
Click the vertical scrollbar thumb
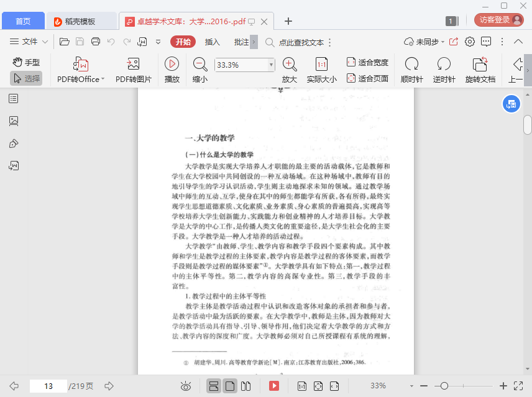pos(527,125)
